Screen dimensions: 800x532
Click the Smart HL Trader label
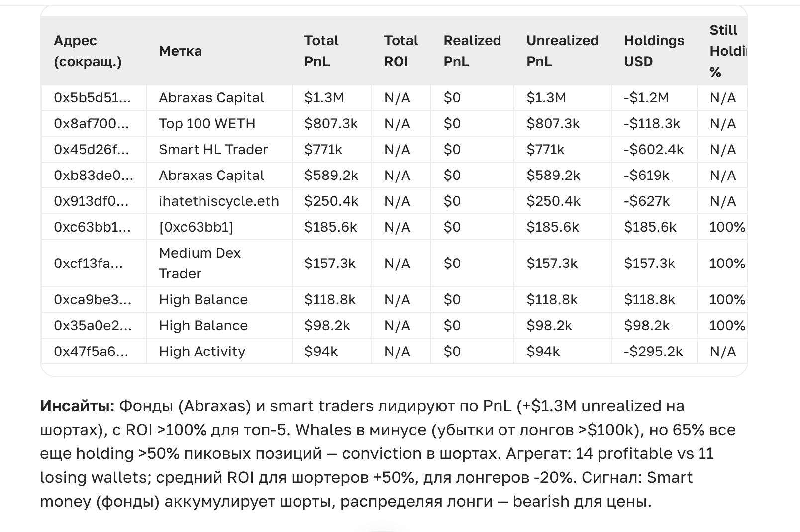pyautogui.click(x=213, y=150)
